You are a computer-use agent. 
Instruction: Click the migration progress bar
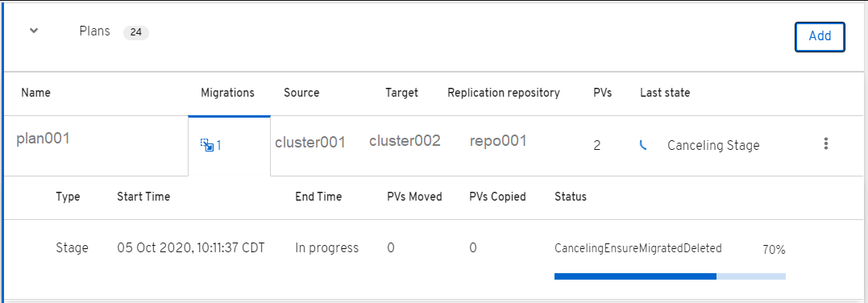(670, 276)
